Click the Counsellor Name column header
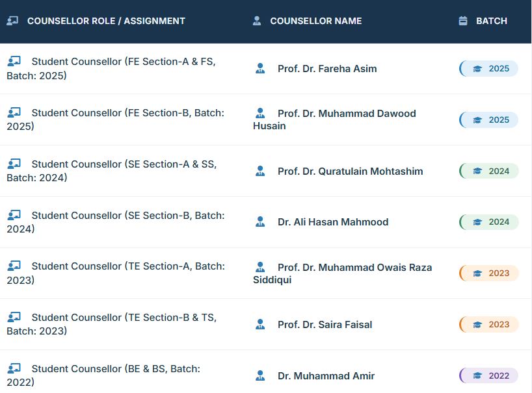This screenshot has width=532, height=393. 316,21
